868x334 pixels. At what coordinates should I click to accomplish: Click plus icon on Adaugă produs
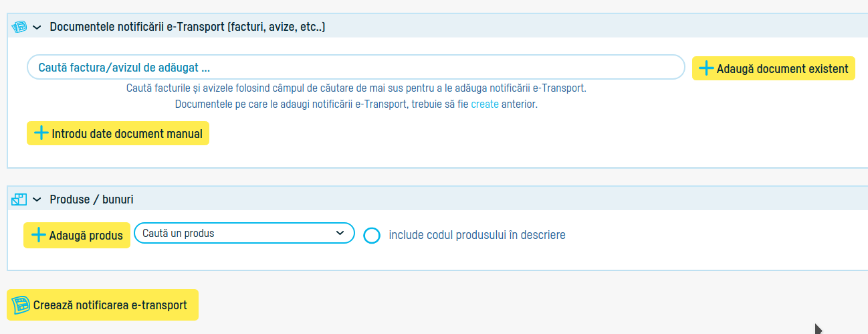click(x=39, y=235)
